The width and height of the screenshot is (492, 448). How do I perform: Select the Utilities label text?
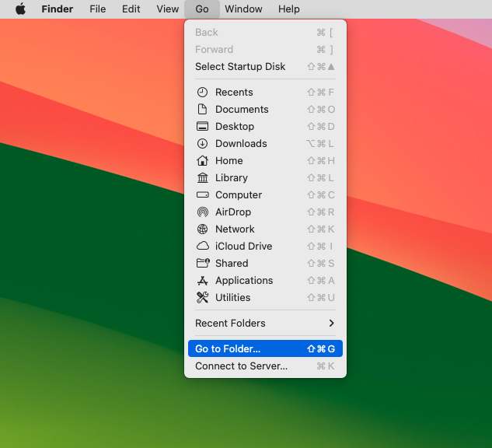(x=232, y=297)
